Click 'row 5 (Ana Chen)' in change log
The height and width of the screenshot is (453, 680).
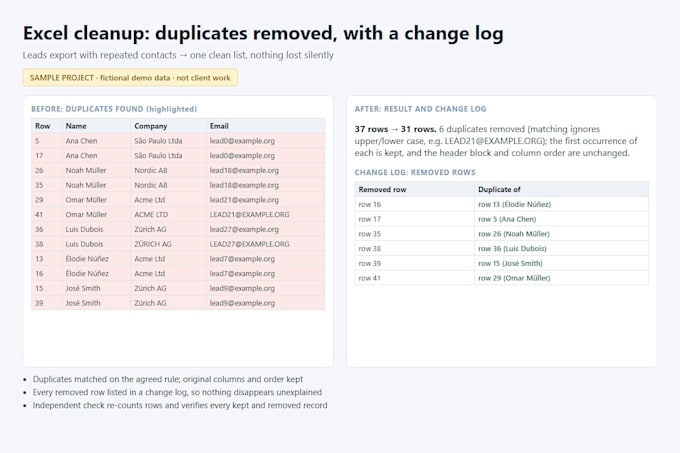click(507, 219)
